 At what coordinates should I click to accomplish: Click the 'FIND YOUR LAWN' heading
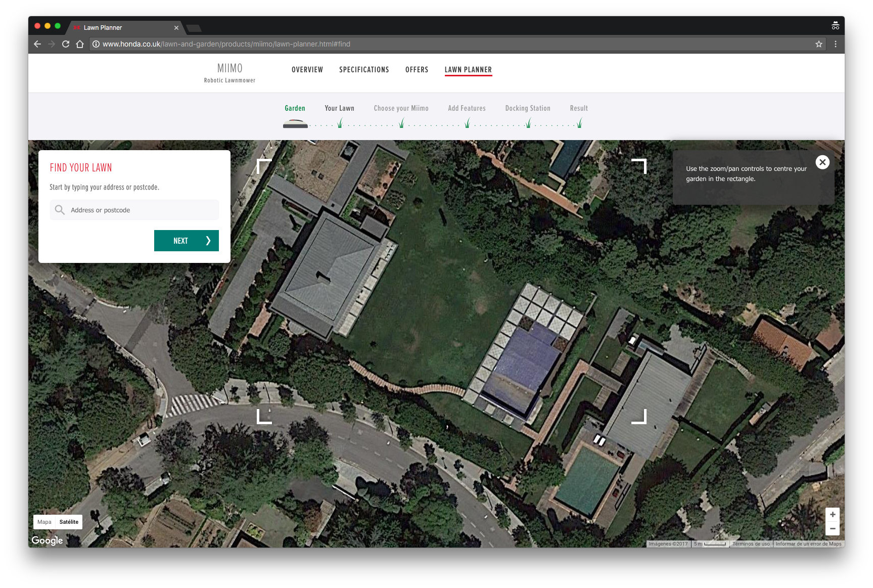pyautogui.click(x=81, y=168)
